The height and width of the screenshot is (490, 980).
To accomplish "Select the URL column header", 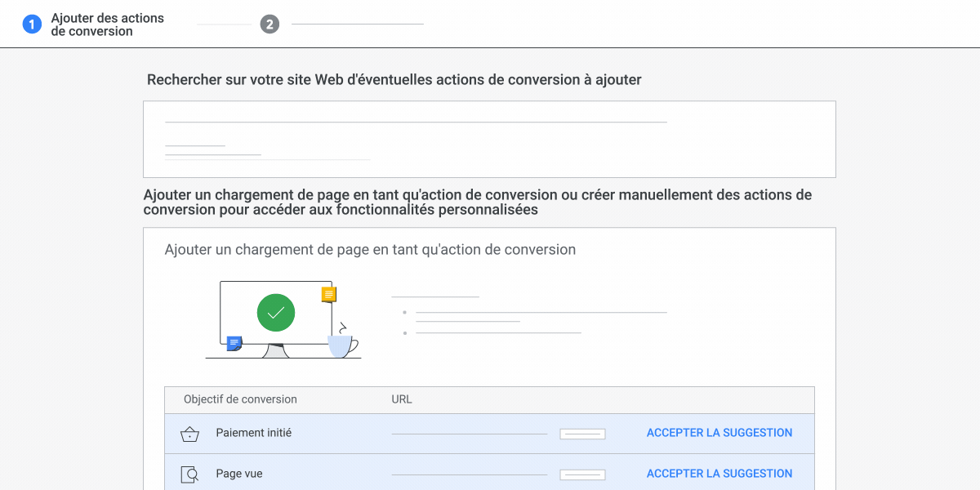I will coord(401,399).
